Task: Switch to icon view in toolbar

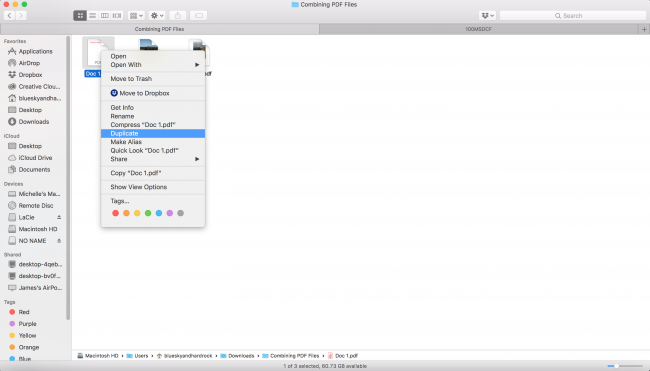Action: (80, 16)
